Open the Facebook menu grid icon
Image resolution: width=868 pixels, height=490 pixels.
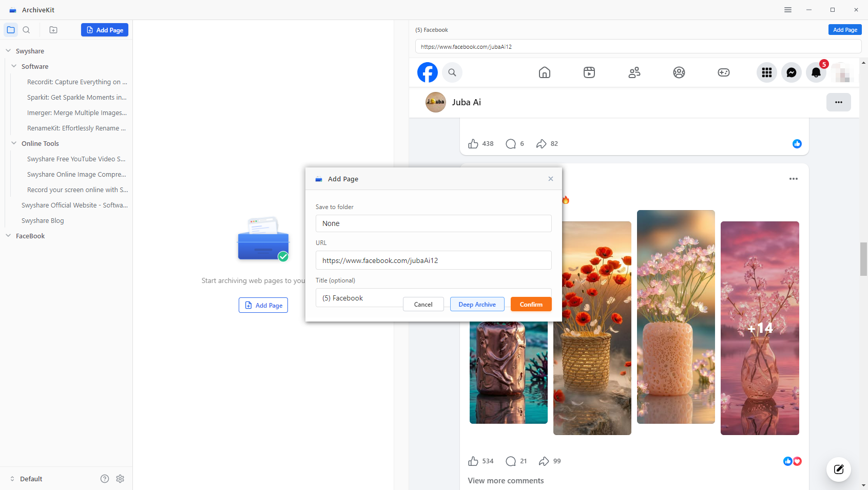pyautogui.click(x=767, y=72)
